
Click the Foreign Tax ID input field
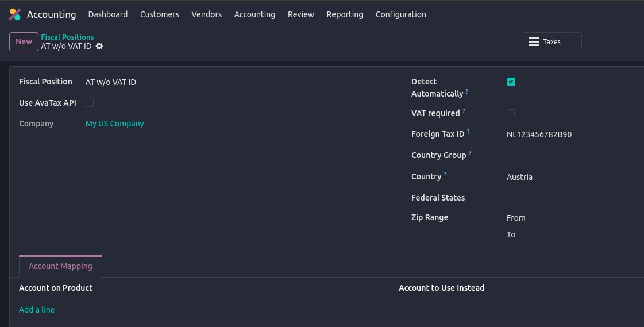[569, 134]
